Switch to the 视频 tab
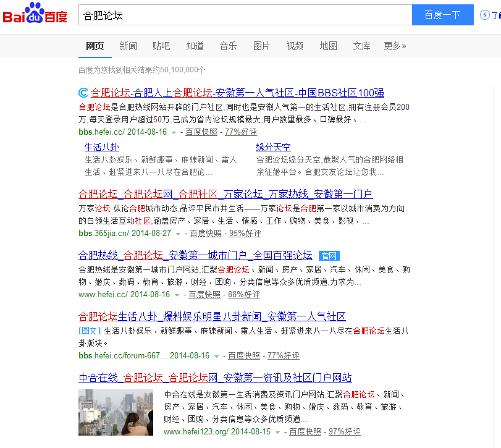 tap(295, 46)
